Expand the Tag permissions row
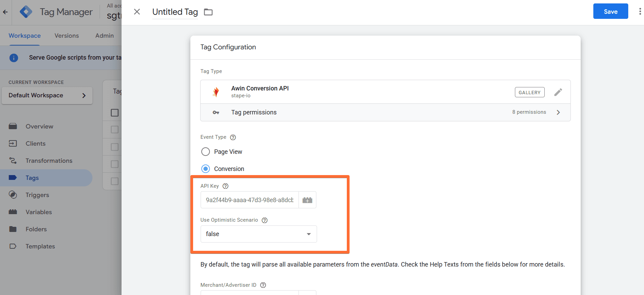Image resolution: width=644 pixels, height=295 pixels. 385,112
